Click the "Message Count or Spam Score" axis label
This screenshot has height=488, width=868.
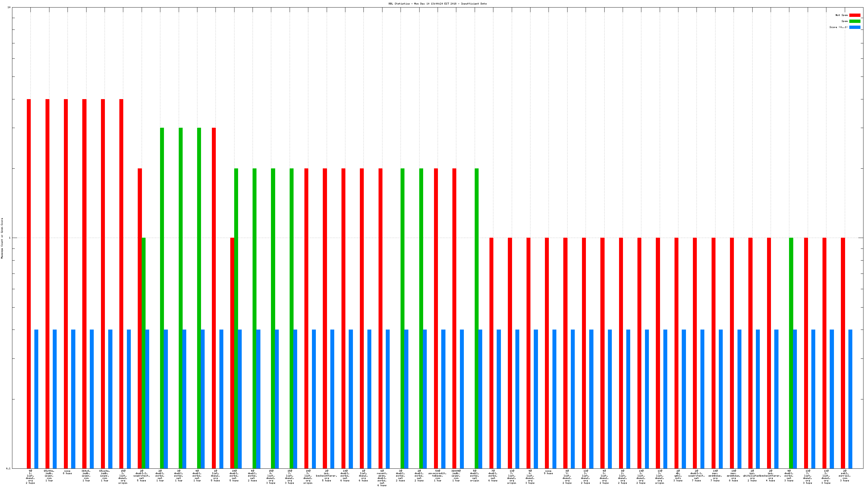point(2,238)
